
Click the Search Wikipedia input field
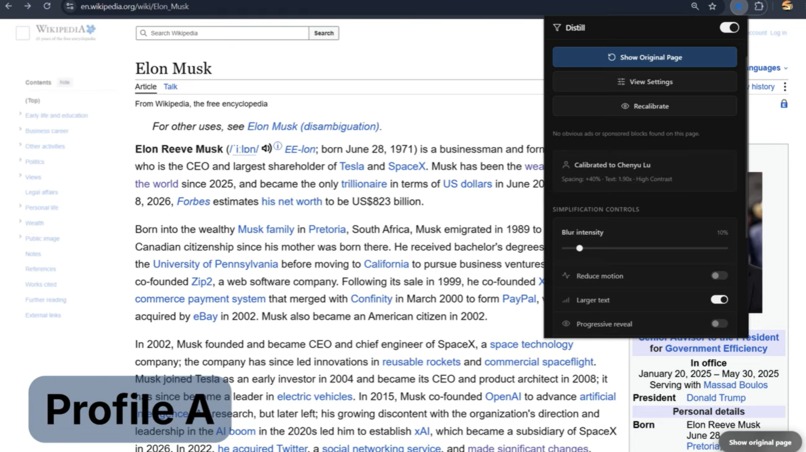[223, 33]
